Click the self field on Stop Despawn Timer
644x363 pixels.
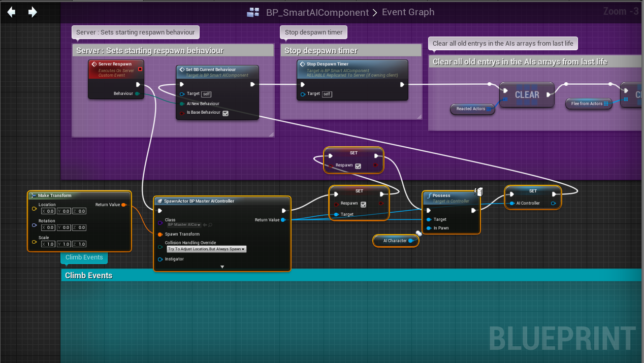click(x=327, y=94)
